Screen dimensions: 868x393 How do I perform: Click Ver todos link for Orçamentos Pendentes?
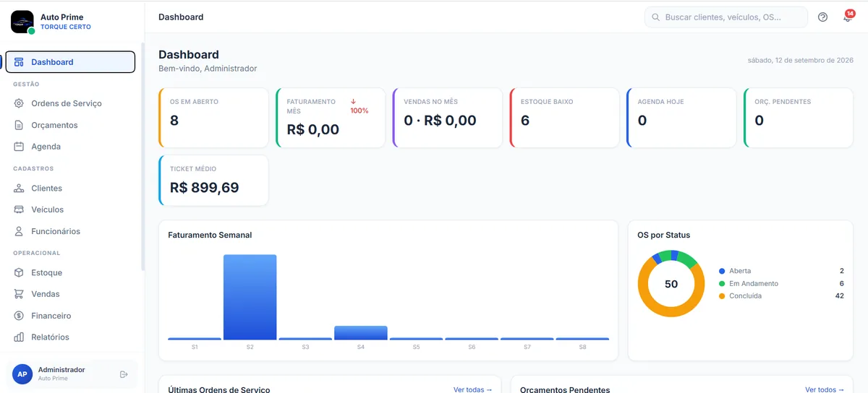point(825,389)
